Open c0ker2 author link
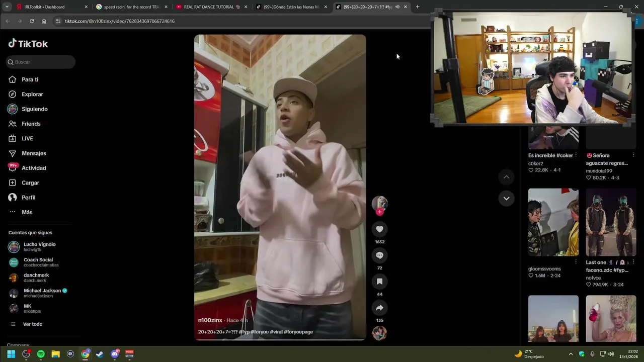The width and height of the screenshot is (644, 362). click(536, 164)
